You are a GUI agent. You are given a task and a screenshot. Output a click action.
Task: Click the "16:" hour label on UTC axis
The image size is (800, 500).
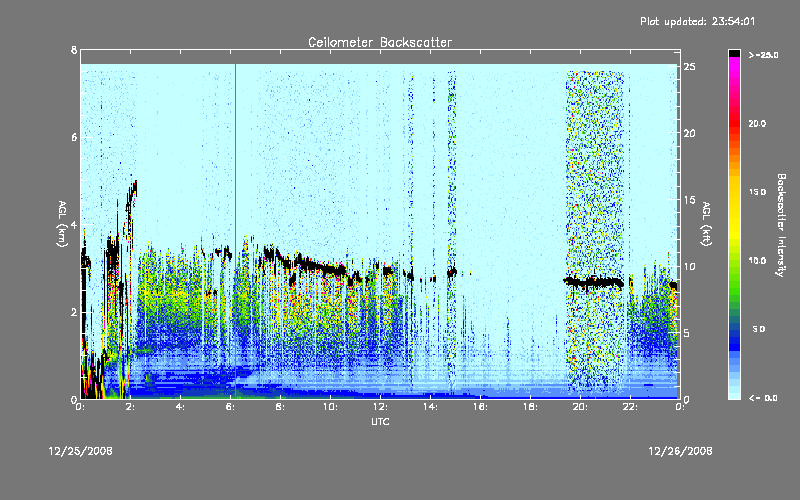point(480,407)
